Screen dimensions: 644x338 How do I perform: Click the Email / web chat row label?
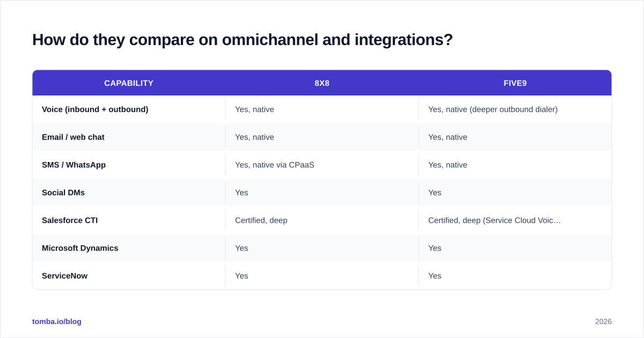tap(73, 137)
